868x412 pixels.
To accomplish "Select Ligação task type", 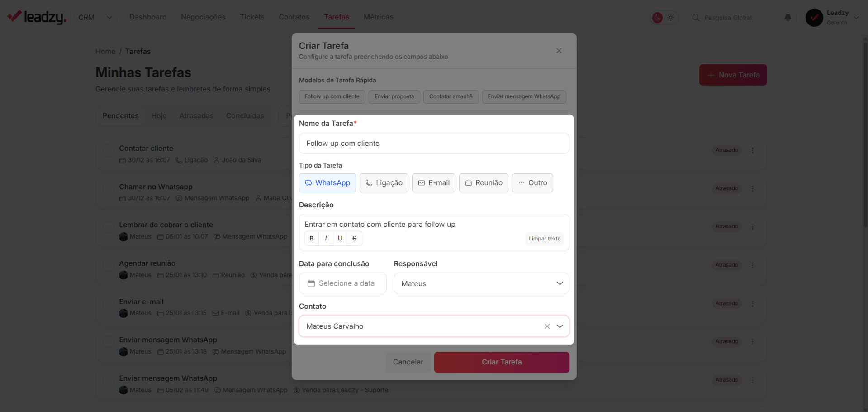I will (384, 183).
